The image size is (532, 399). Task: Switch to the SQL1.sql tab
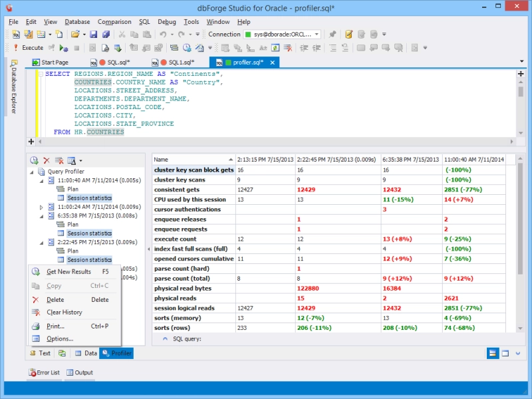(x=173, y=63)
